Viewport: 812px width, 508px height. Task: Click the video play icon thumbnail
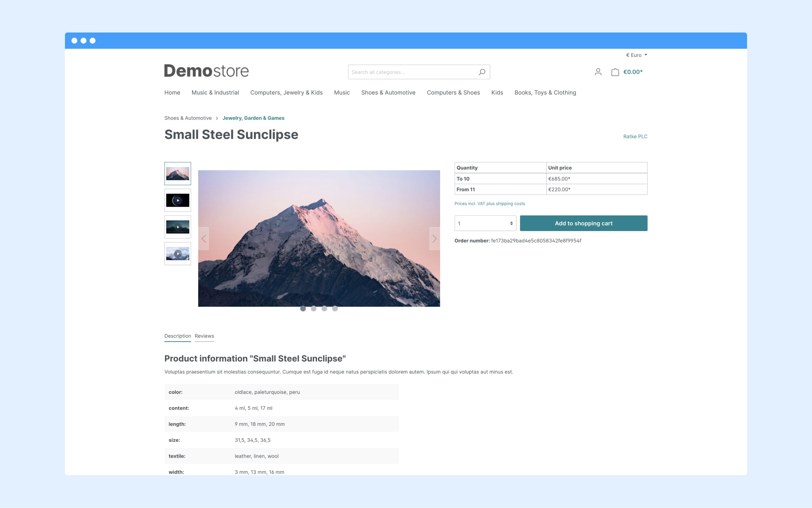[177, 200]
